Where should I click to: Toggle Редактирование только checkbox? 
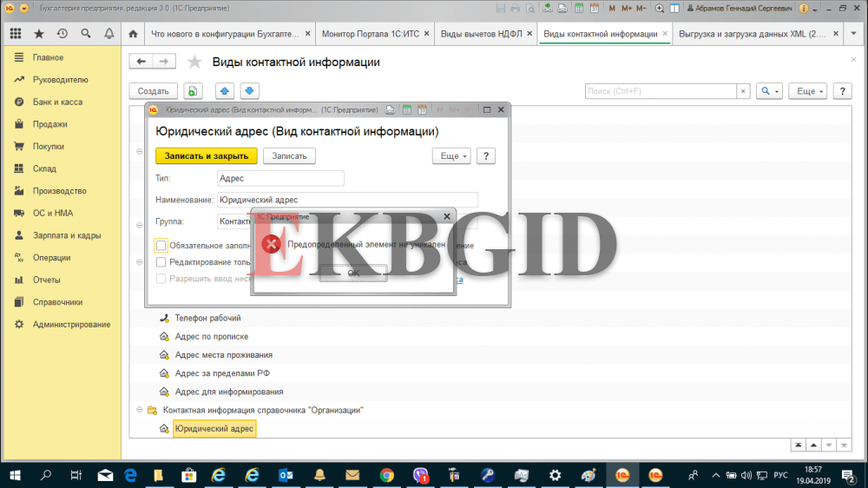pos(161,262)
